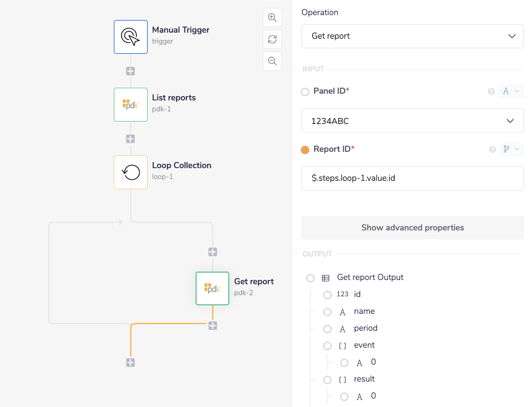Change Report ID input type selector

click(x=511, y=149)
